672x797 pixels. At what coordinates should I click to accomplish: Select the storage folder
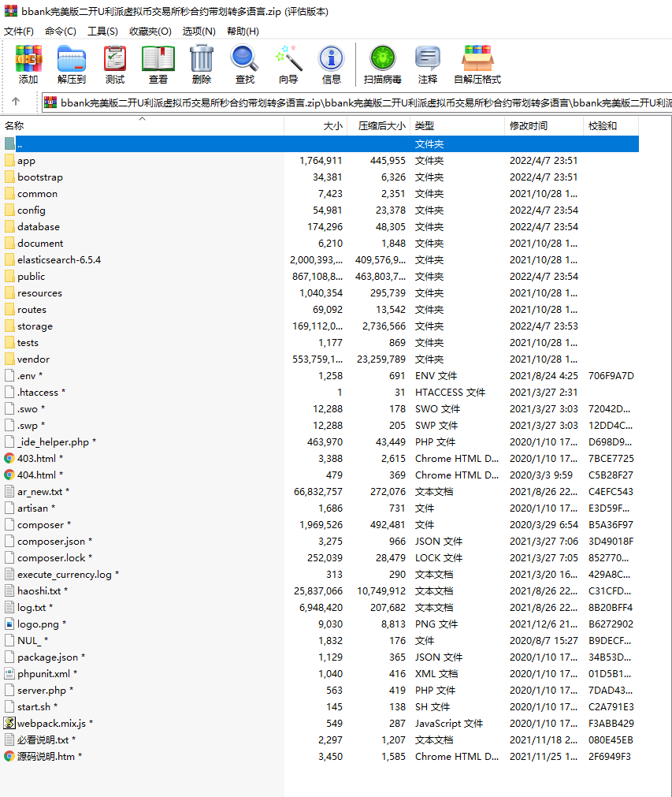pos(321,326)
